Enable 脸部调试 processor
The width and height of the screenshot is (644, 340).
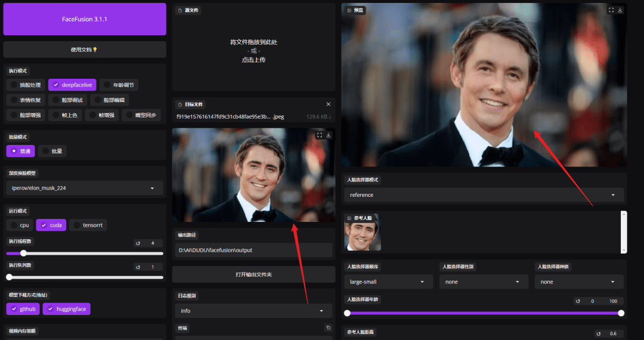[x=68, y=100]
